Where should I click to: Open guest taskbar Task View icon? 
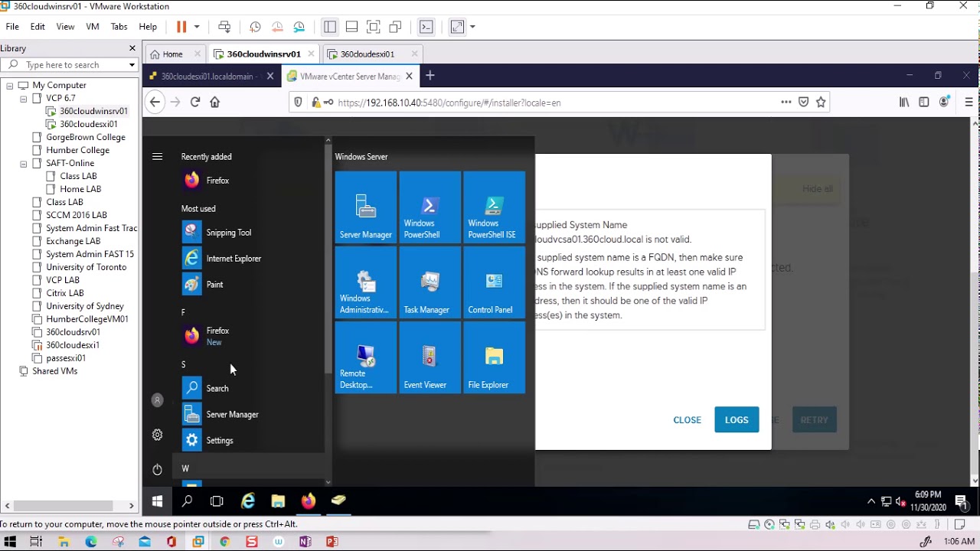[217, 501]
